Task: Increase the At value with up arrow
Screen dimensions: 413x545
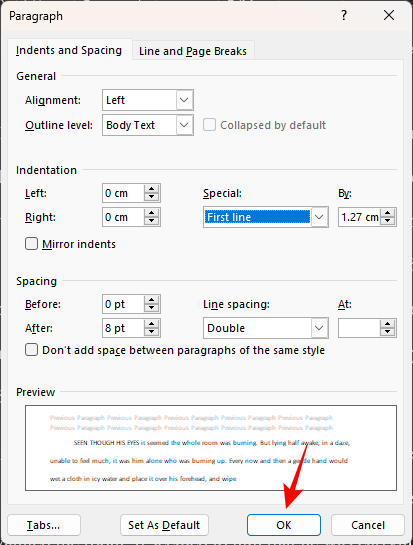Action: tap(388, 324)
